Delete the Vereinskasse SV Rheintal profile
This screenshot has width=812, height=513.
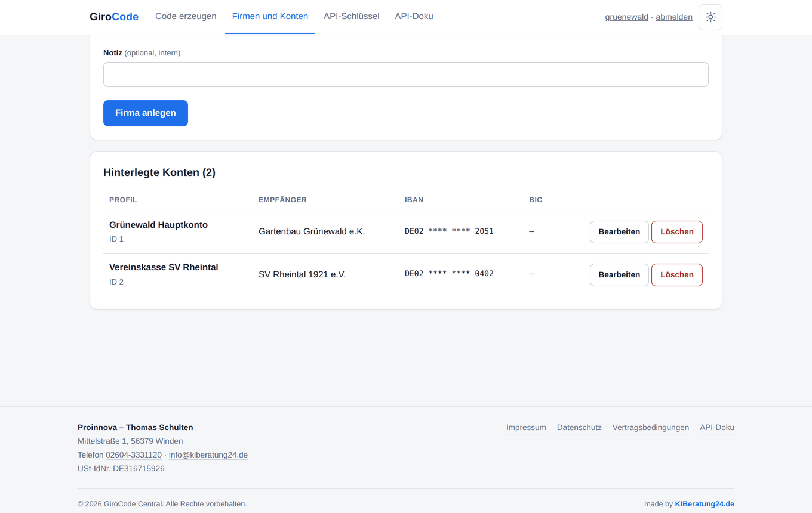click(677, 275)
